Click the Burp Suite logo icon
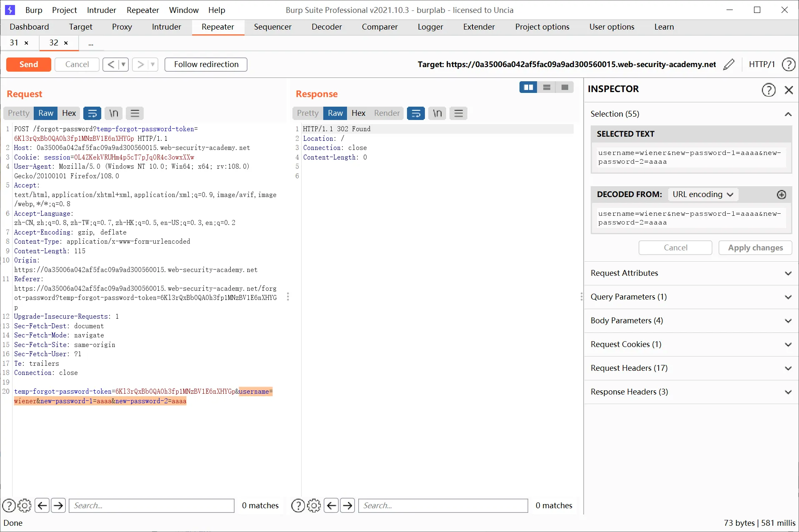 pyautogui.click(x=10, y=10)
